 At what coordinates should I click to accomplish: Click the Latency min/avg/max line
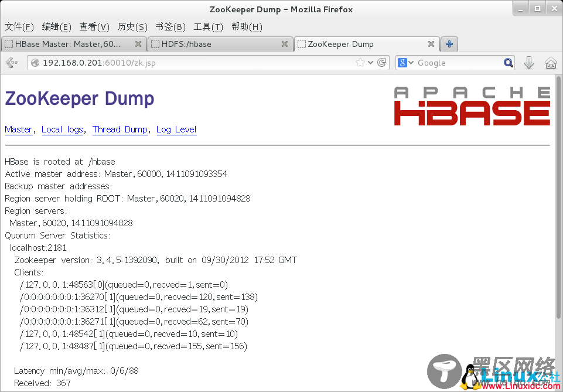76,370
